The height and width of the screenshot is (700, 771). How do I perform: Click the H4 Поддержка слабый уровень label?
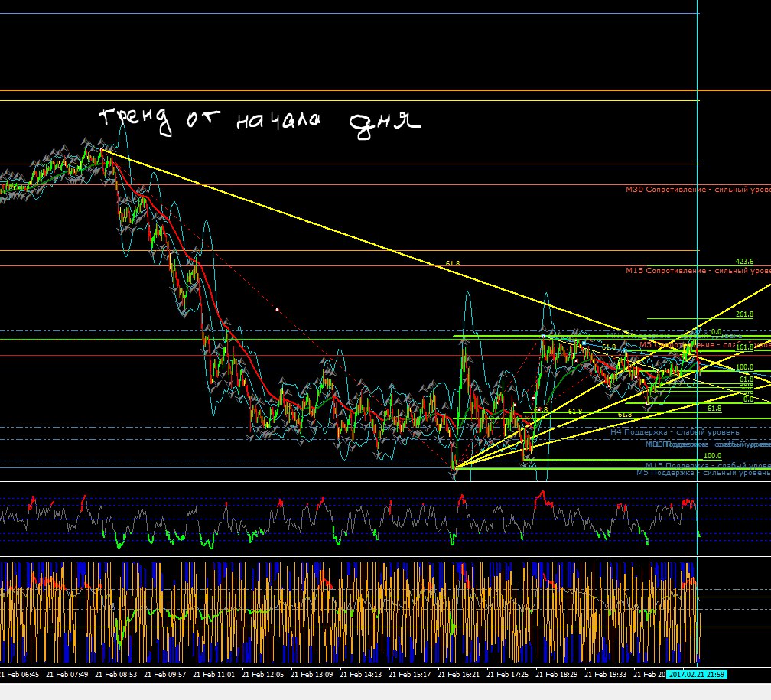pos(675,432)
